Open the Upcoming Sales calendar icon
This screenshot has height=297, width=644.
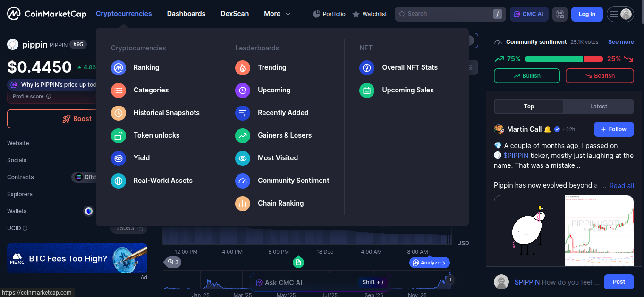click(367, 90)
